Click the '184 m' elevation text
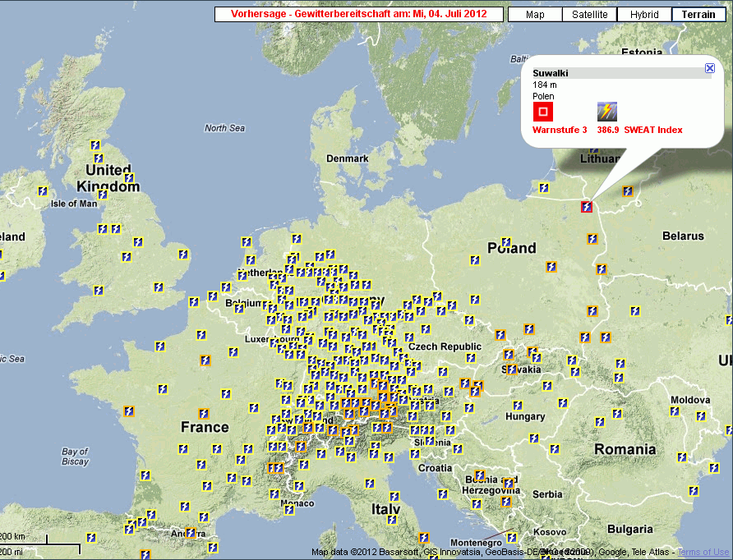This screenshot has width=733, height=560. click(545, 85)
